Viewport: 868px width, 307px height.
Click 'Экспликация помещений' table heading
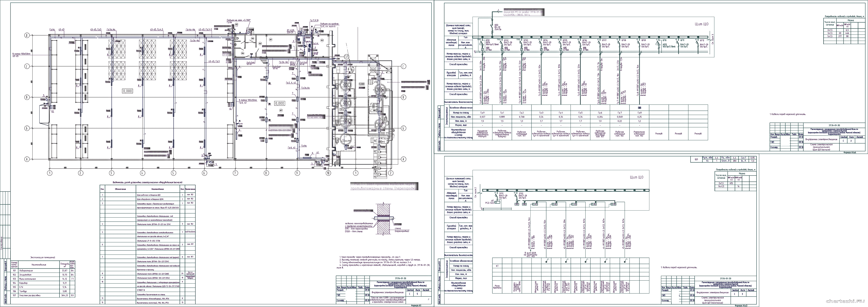(x=43, y=257)
